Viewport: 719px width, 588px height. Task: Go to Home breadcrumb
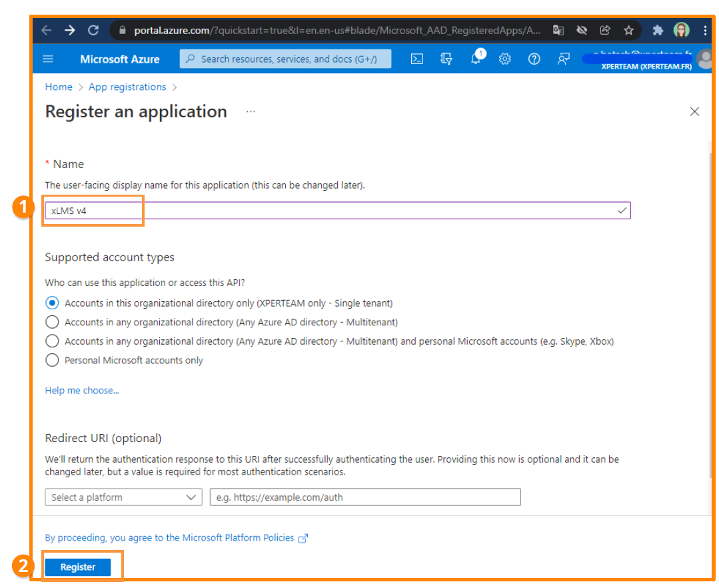[x=59, y=87]
